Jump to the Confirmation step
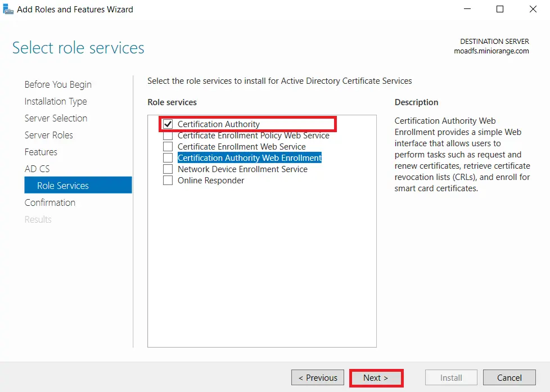The height and width of the screenshot is (392, 550). click(50, 202)
